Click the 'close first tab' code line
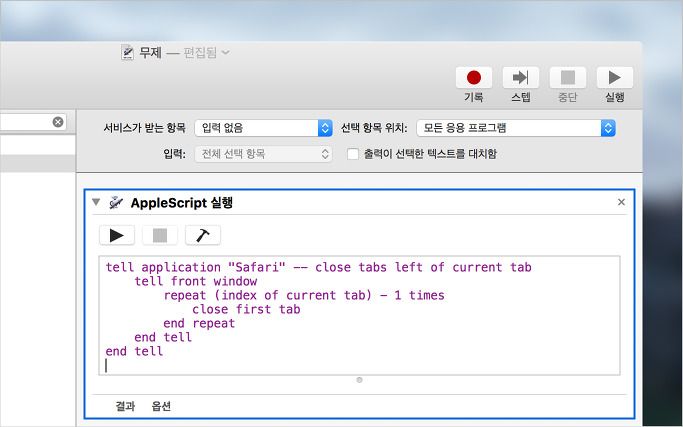Viewport: 683px width, 427px height. click(x=246, y=309)
